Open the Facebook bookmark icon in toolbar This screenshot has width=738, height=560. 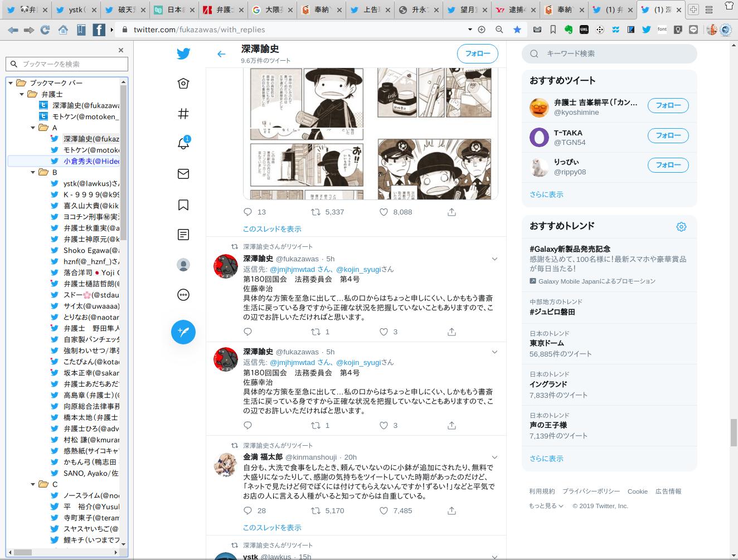pos(99,30)
